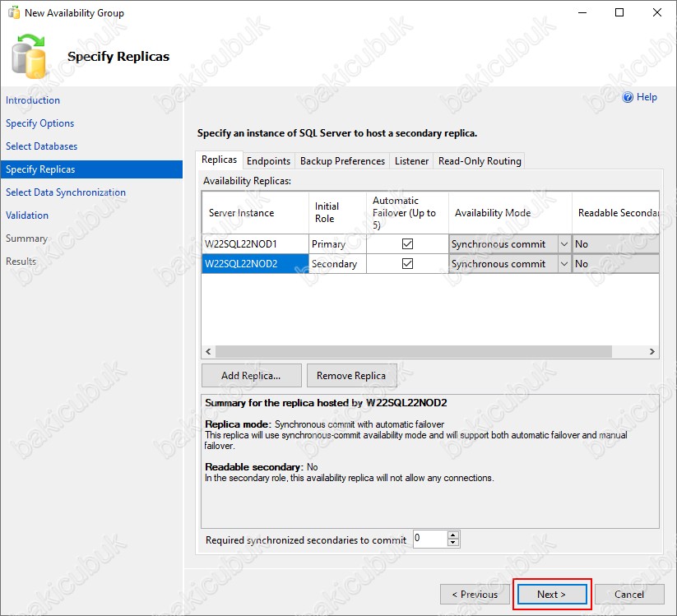Click the replica grid scroll-left arrow
Image resolution: width=677 pixels, height=616 pixels.
(209, 352)
